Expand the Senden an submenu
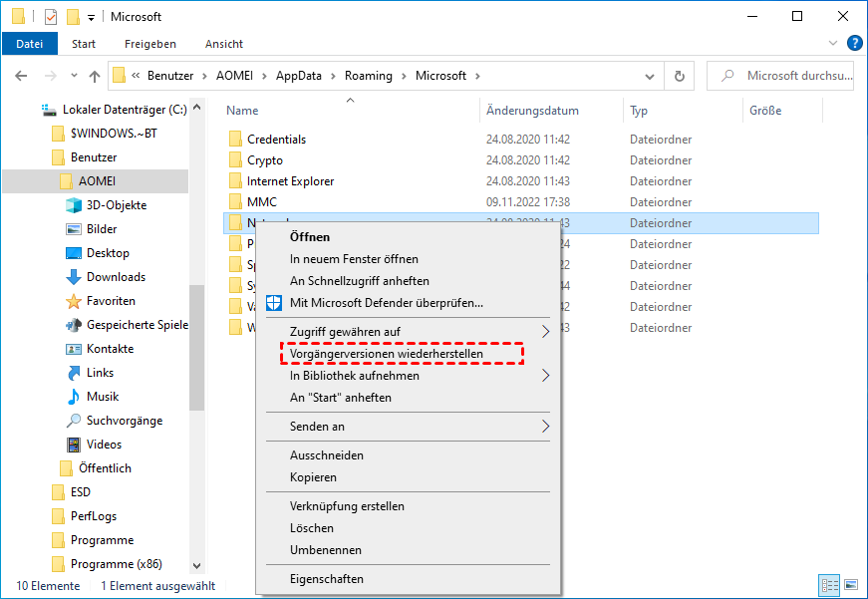868x599 pixels. pos(545,427)
